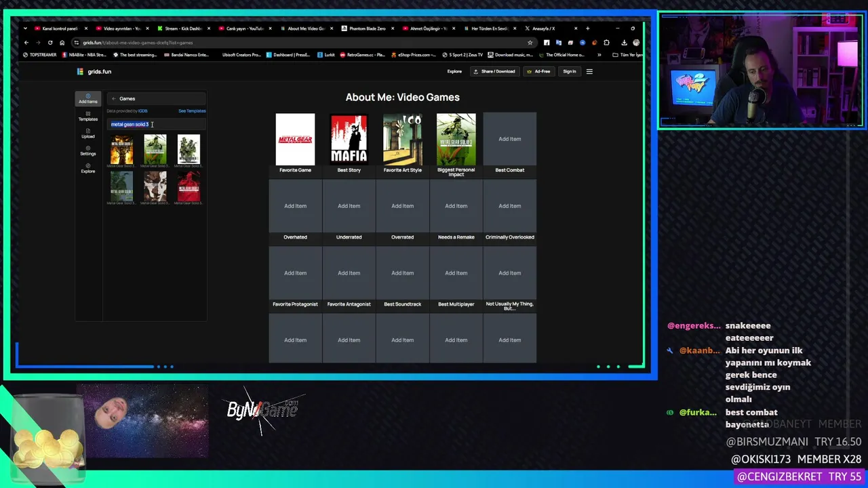The width and height of the screenshot is (868, 488).
Task: Bookmark this page with the star icon
Action: coord(530,43)
